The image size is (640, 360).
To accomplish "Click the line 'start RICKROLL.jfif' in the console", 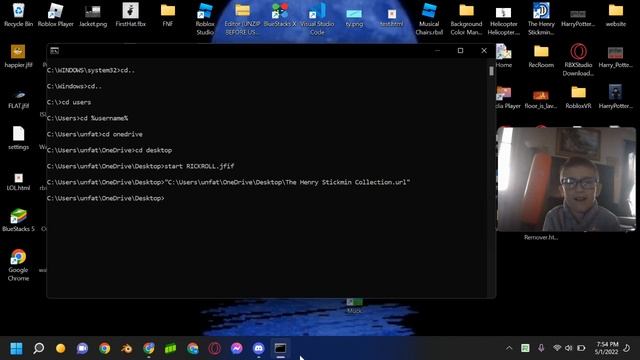I will [x=199, y=166].
